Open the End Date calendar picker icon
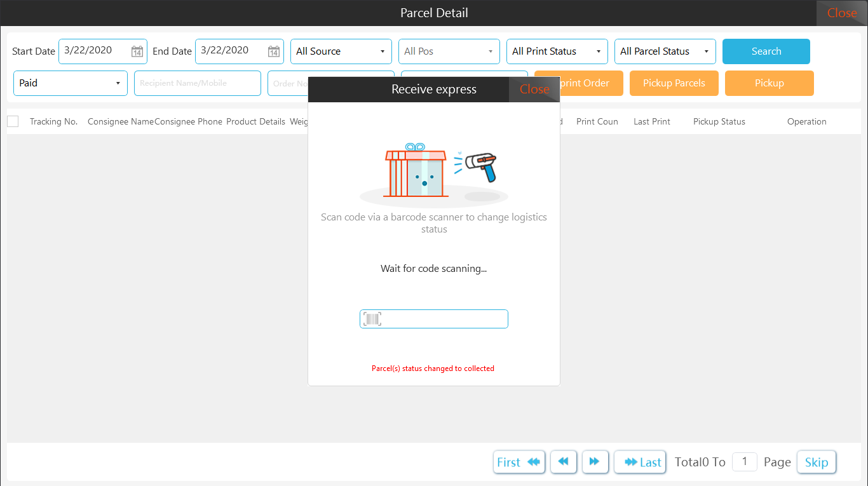 tap(273, 51)
